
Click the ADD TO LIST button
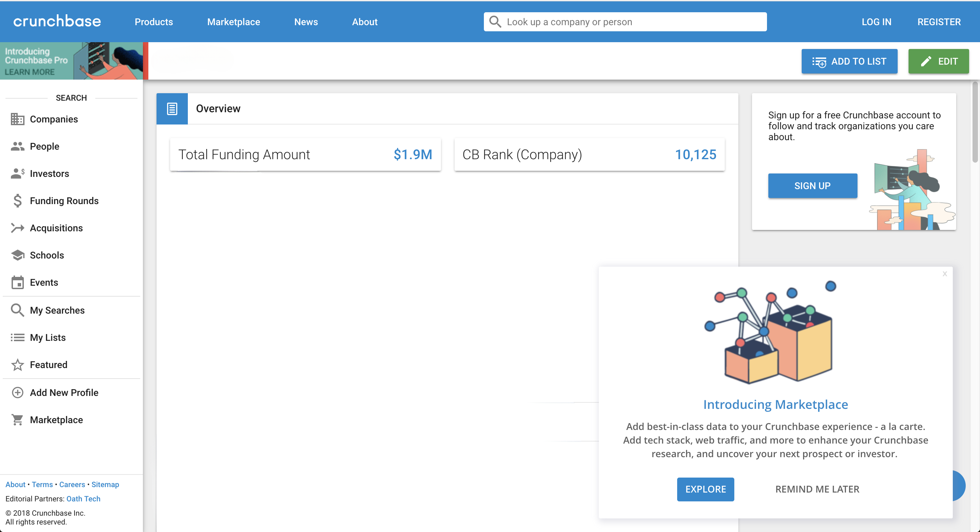[x=849, y=61]
